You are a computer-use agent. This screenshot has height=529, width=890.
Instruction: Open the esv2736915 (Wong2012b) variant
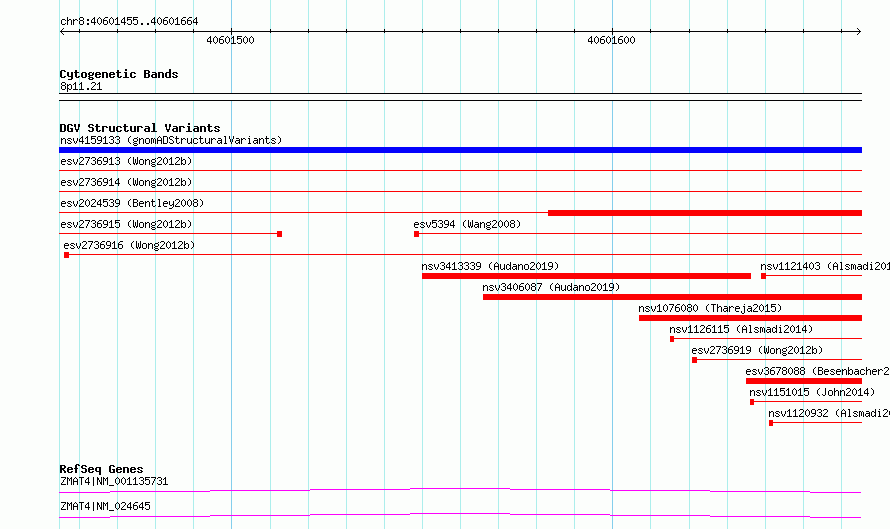click(126, 224)
